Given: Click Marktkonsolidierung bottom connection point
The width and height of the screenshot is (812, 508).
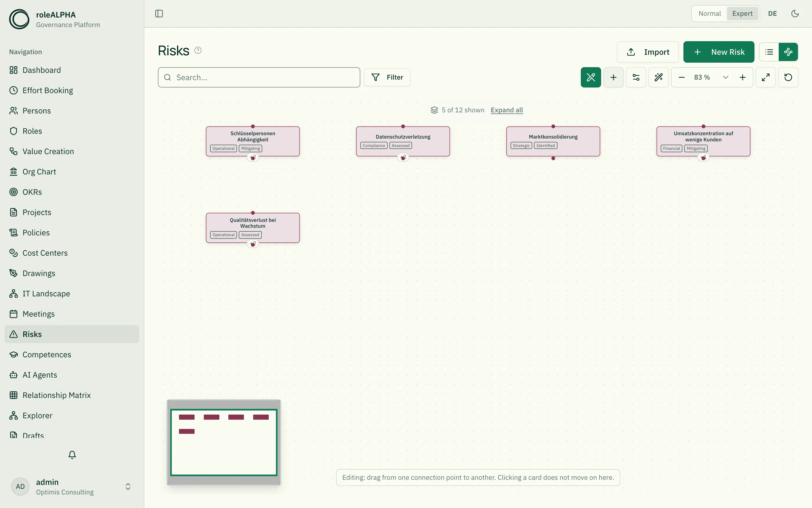Looking at the screenshot, I should (553, 158).
